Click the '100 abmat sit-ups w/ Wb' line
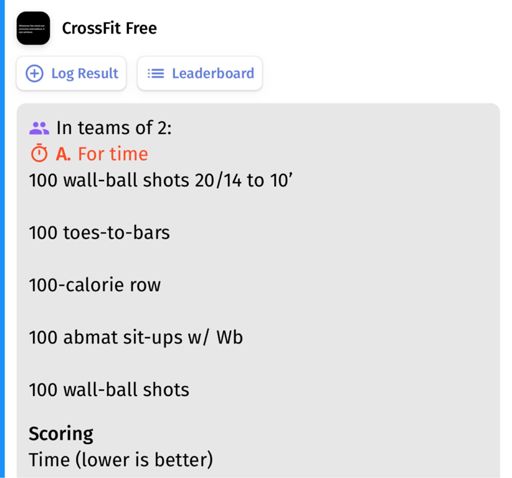Image resolution: width=512 pixels, height=478 pixels. click(136, 337)
